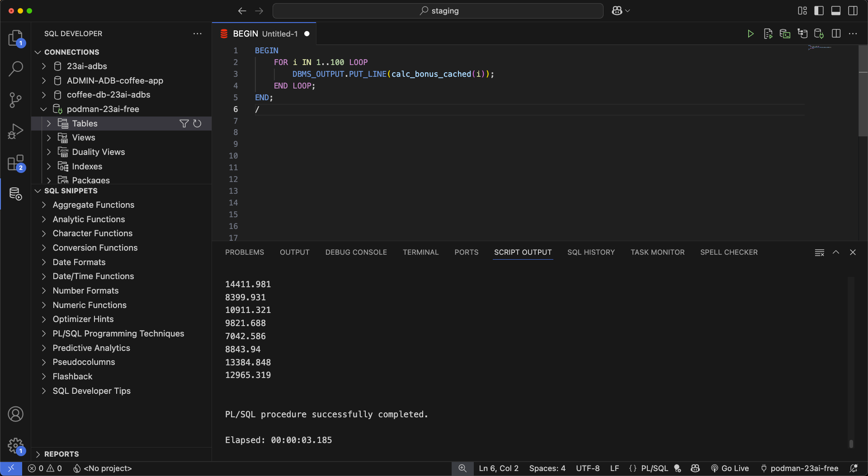Run the statement with play icon
The image size is (868, 476).
pyautogui.click(x=750, y=34)
